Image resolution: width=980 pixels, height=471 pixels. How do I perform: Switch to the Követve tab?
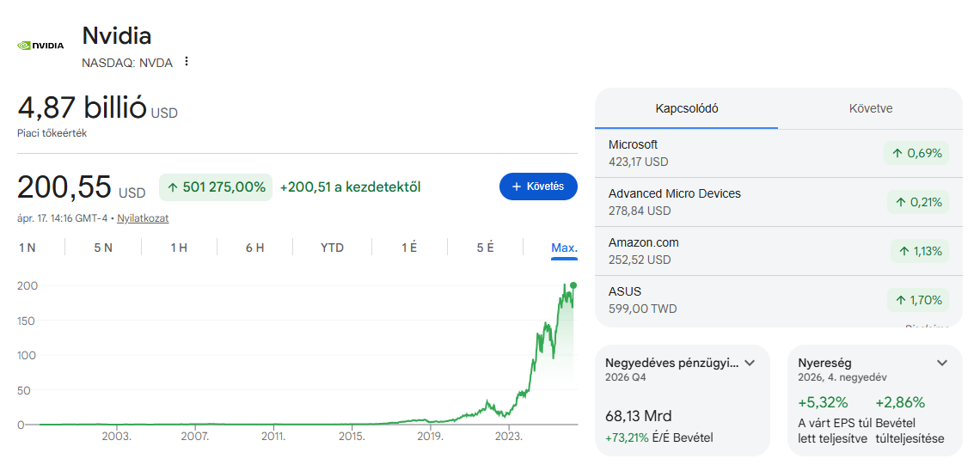coord(870,108)
